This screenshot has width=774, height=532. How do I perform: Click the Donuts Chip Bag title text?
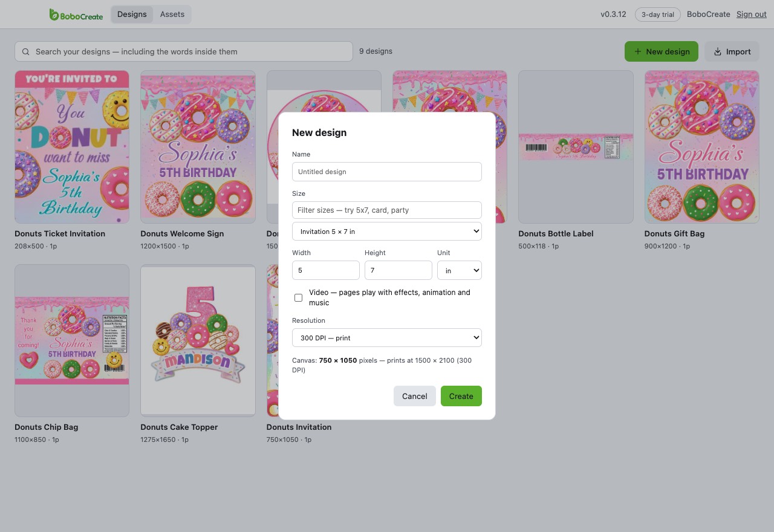(46, 427)
